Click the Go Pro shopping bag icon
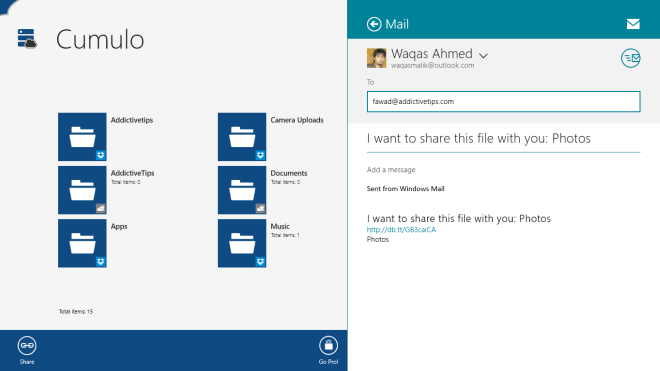Screen dimensions: 660x371 pos(328,346)
